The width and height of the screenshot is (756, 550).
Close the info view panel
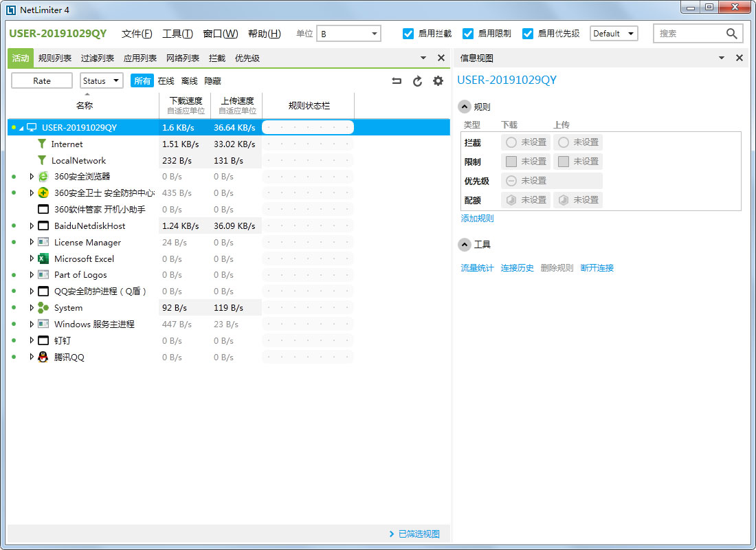(x=740, y=58)
